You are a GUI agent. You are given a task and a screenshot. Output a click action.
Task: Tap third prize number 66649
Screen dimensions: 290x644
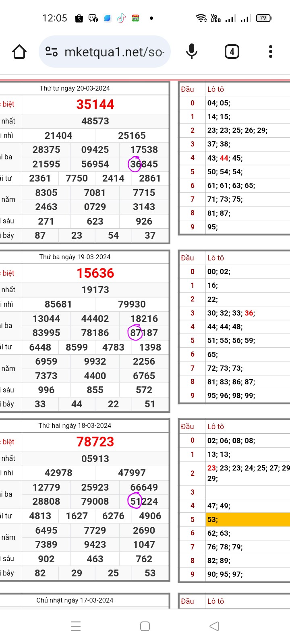click(144, 487)
